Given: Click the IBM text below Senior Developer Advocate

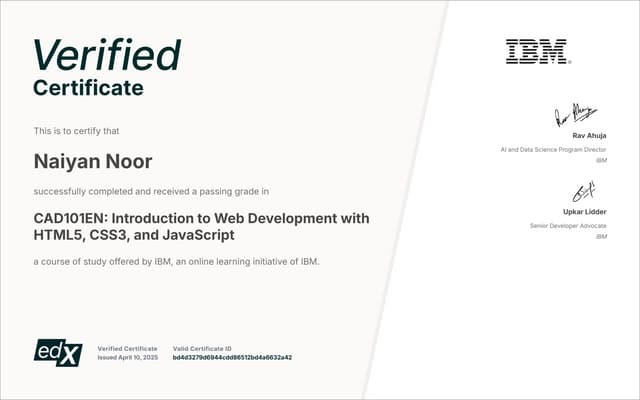Looking at the screenshot, I should pos(601,237).
